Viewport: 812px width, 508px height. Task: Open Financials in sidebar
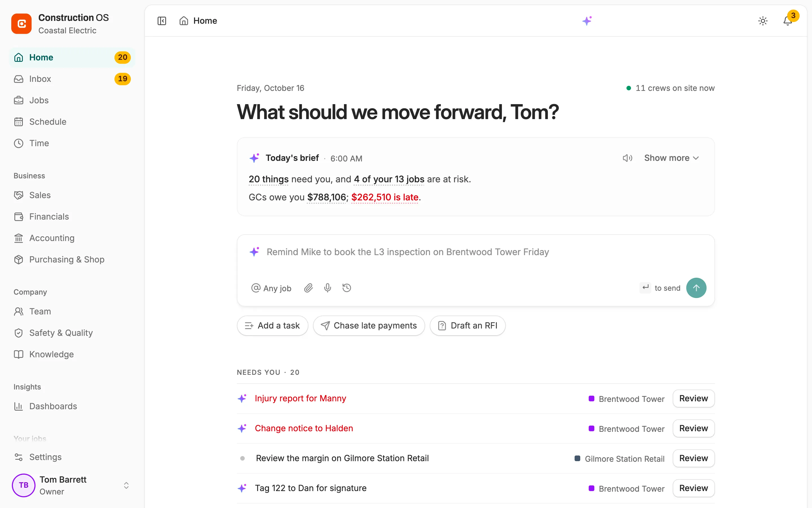pyautogui.click(x=72, y=217)
